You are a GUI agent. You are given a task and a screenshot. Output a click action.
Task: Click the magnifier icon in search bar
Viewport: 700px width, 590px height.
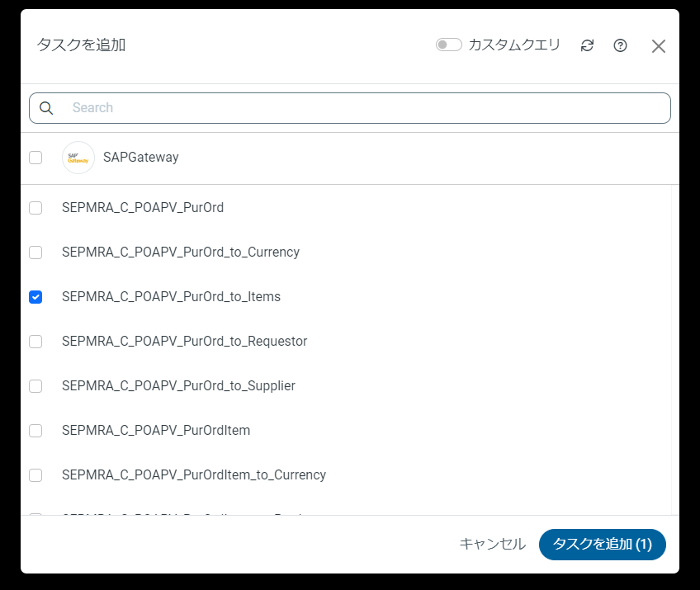(46, 108)
